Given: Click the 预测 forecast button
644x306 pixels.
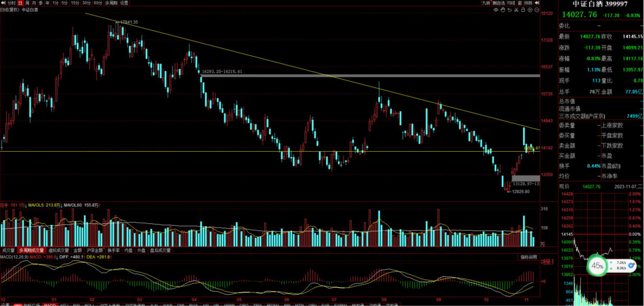Looking at the screenshot, I should click(528, 3).
